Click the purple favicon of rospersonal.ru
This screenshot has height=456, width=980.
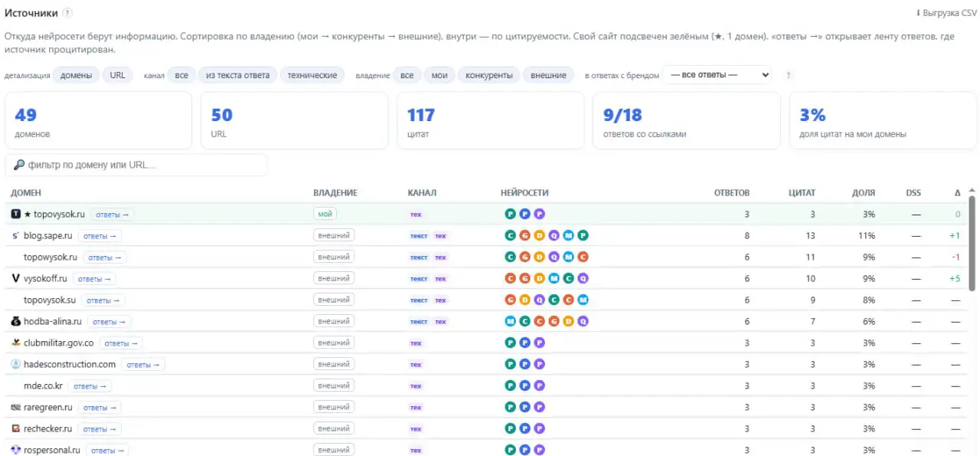click(16, 450)
